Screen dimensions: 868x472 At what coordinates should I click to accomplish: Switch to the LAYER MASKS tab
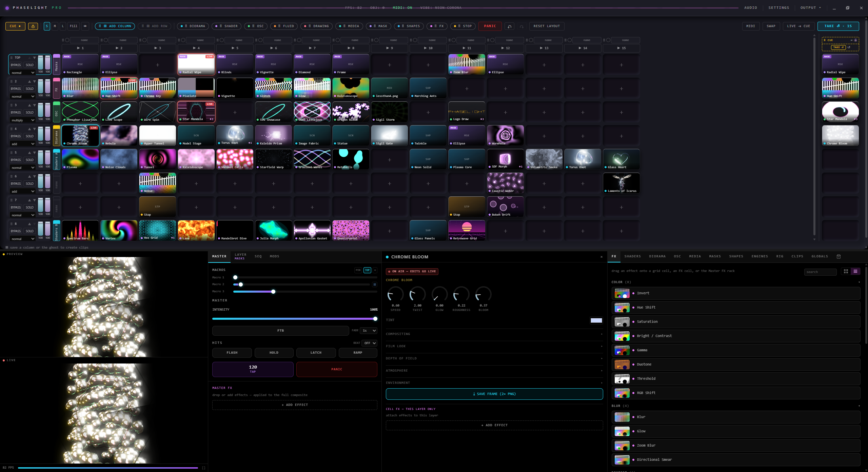pyautogui.click(x=240, y=257)
